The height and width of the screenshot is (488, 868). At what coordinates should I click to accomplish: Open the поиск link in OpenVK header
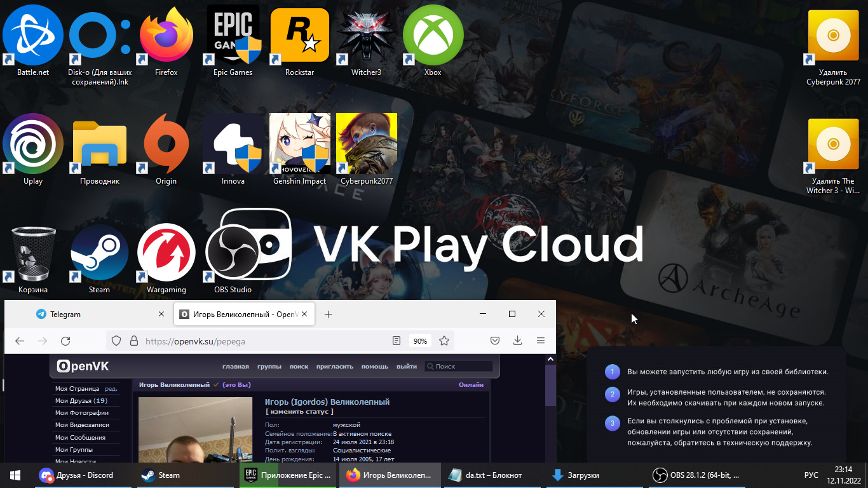tap(299, 367)
